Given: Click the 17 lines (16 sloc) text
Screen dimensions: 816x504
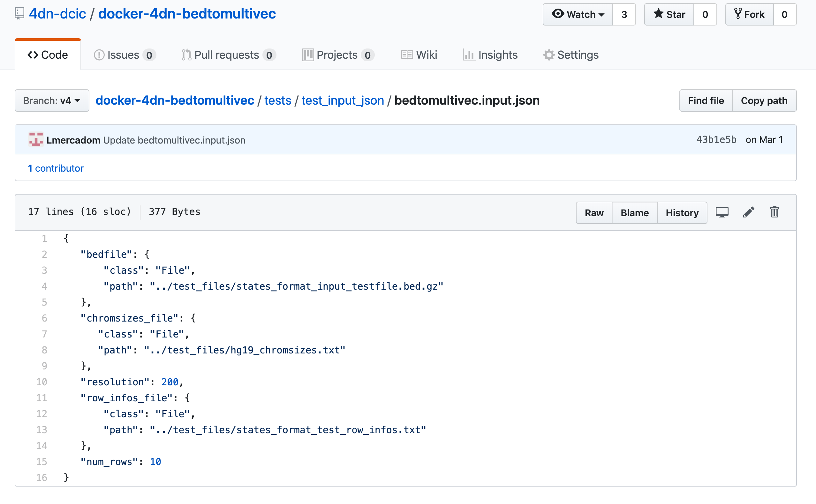Looking at the screenshot, I should click(79, 212).
